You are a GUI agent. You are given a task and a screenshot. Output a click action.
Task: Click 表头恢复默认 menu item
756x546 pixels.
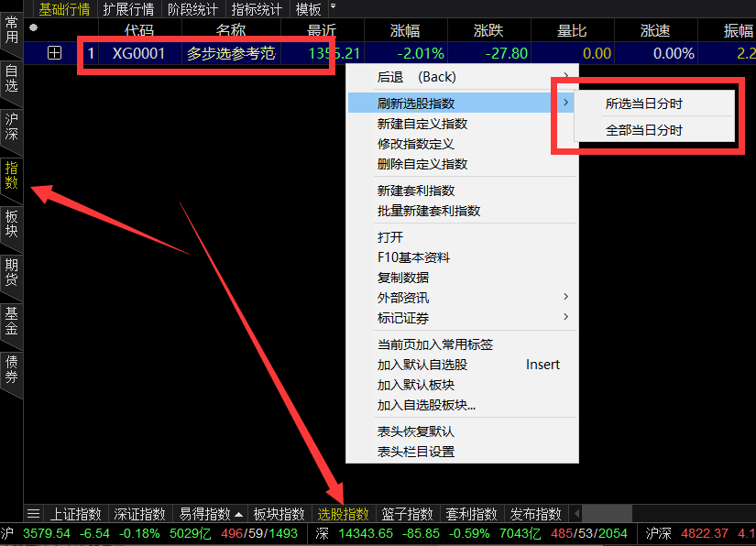(463, 431)
